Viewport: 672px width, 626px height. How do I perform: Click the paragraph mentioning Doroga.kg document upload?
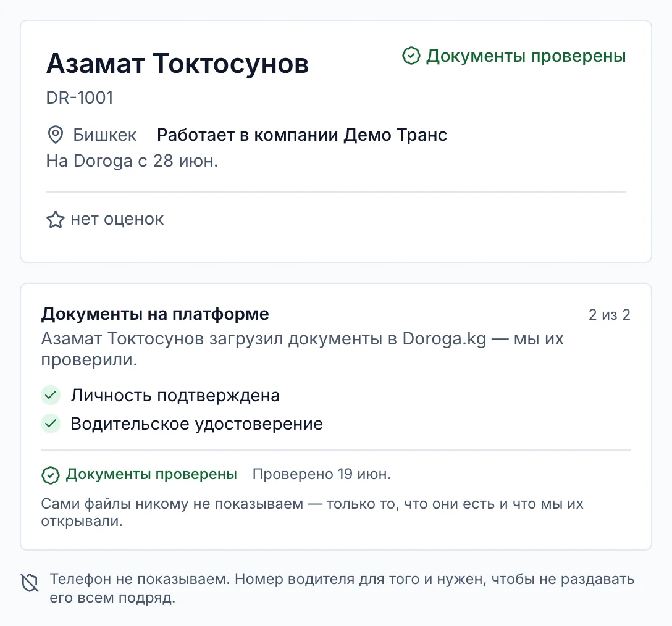click(302, 349)
